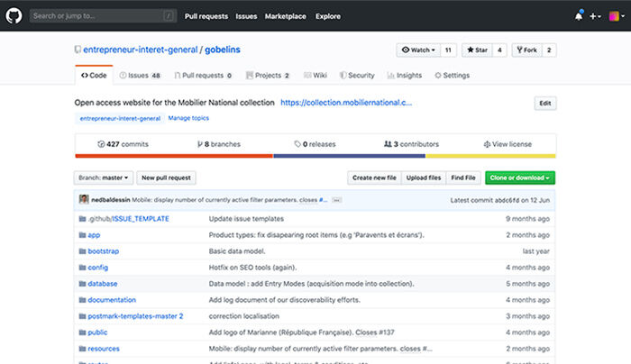Open nedbaldessin's avatar thumbnail
Screen dimensions: 631x364
coord(84,199)
